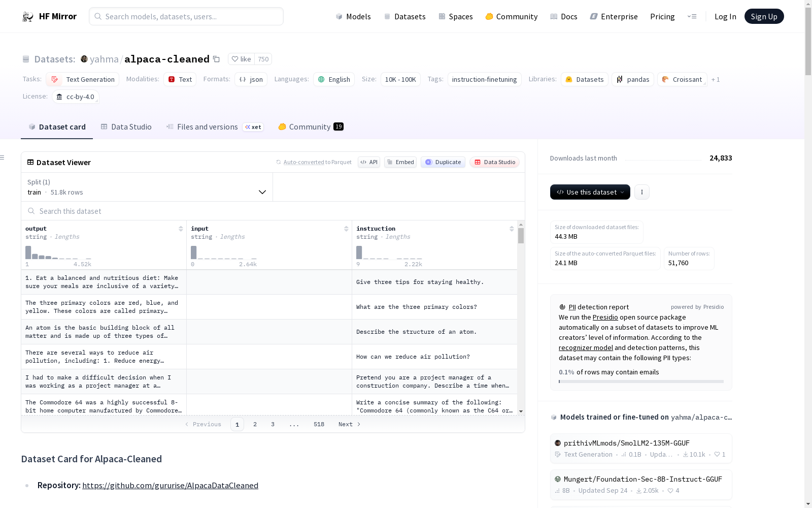Screen dimensions: 812x508
Task: Open Spaces from the top navigation
Action: click(456, 17)
